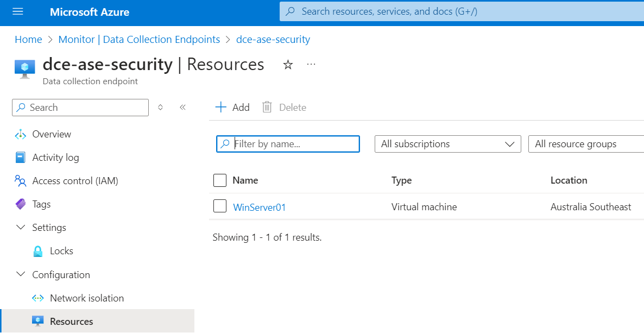Image resolution: width=644 pixels, height=333 pixels.
Task: Click the Delete button label
Action: coord(293,108)
